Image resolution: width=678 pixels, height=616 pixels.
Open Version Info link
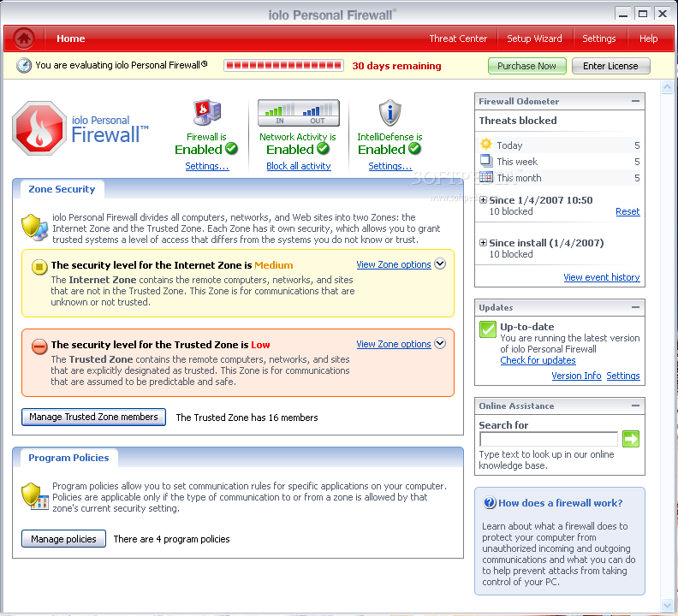click(576, 376)
